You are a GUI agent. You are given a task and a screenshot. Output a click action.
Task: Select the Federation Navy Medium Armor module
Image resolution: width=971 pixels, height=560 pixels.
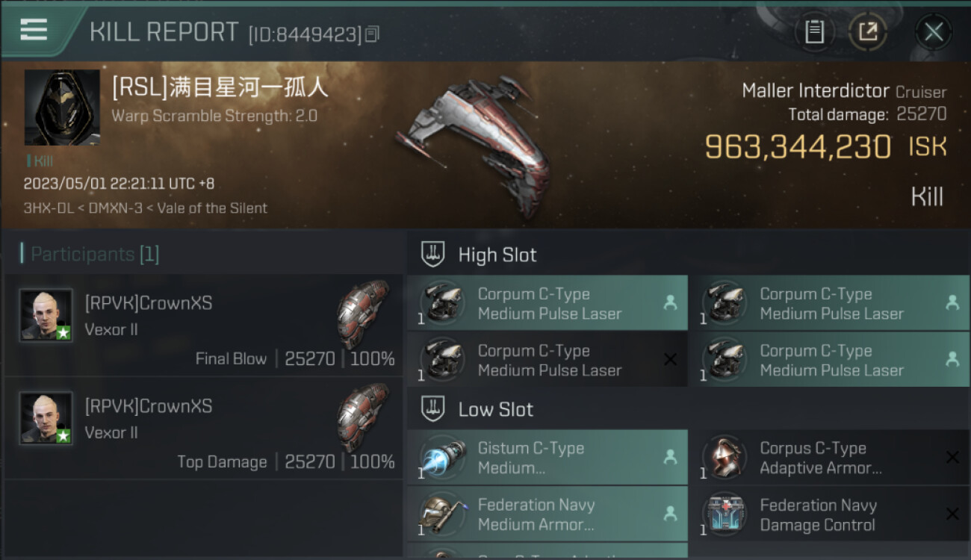click(x=547, y=514)
